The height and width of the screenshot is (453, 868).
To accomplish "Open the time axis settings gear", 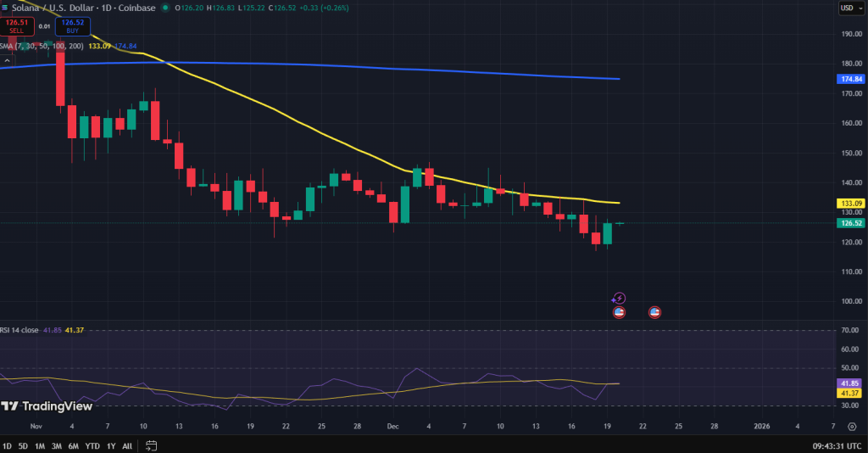I will [x=852, y=426].
